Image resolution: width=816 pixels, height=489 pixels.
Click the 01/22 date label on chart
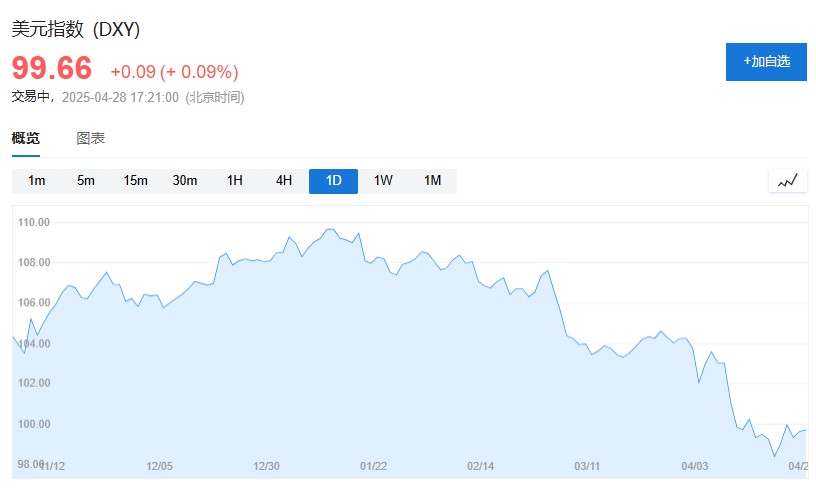click(x=374, y=466)
